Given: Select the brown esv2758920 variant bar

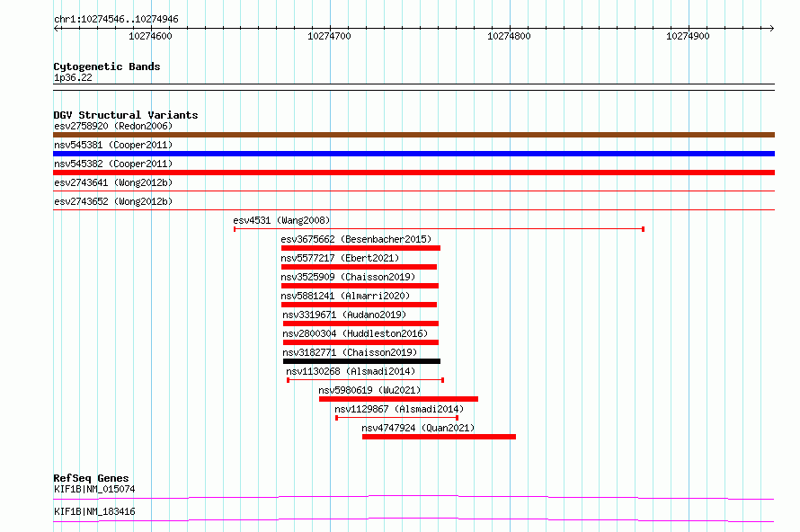Looking at the screenshot, I should click(x=413, y=135).
